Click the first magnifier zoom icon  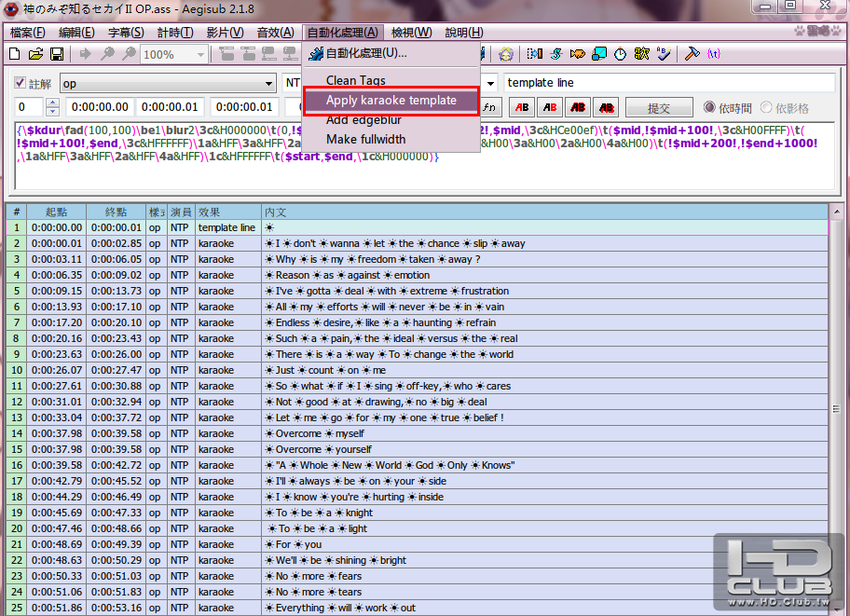coord(107,54)
